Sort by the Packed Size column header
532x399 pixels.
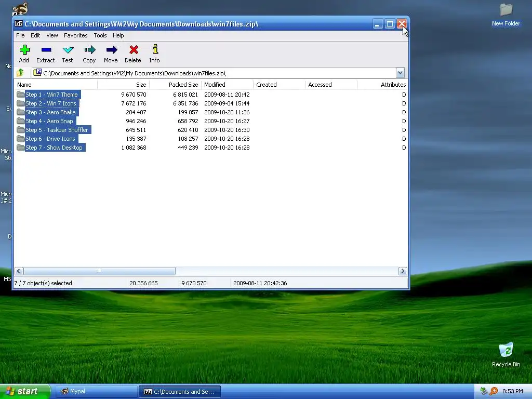(x=176, y=85)
